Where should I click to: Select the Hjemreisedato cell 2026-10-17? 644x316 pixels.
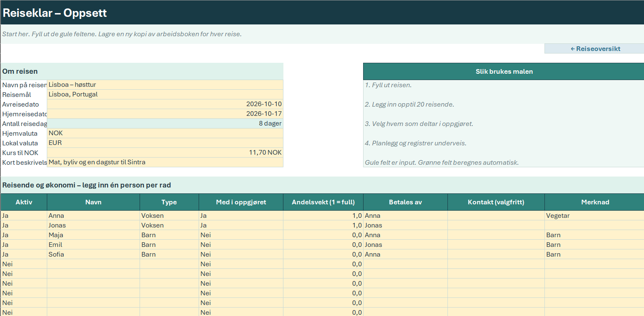pyautogui.click(x=165, y=114)
